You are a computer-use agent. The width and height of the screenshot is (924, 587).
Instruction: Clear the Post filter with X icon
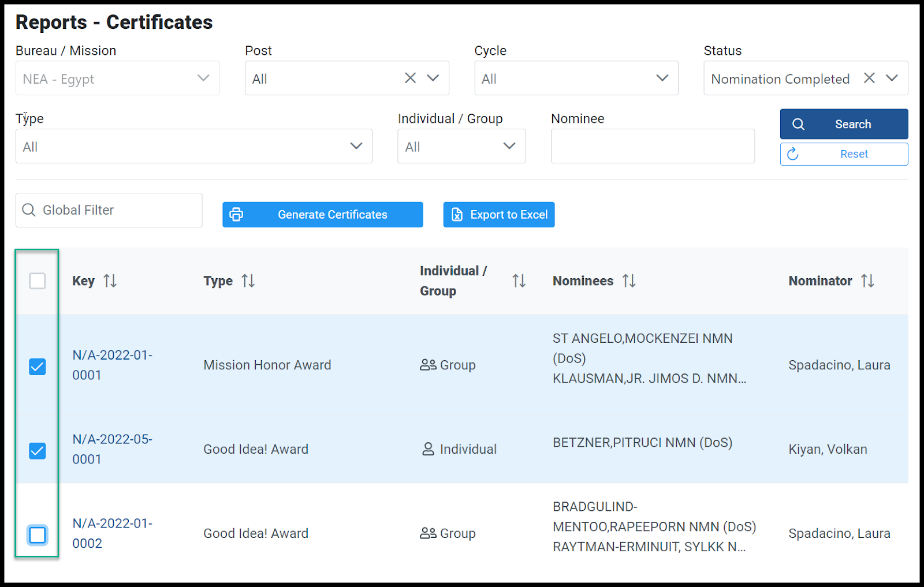coord(410,78)
